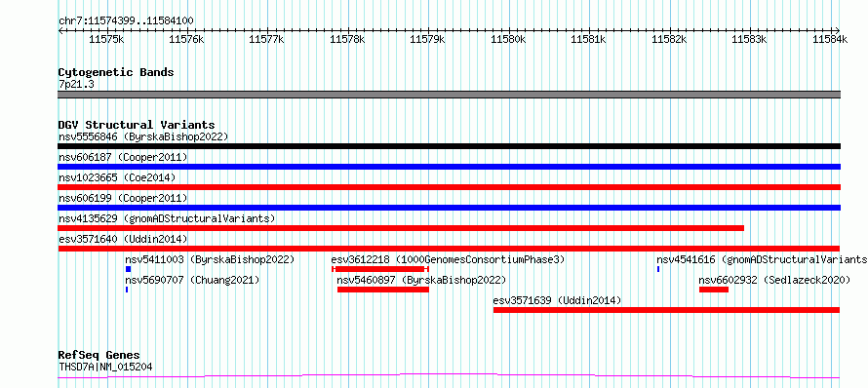Click the nsv5411003 (ByrskaBishop2022) label

click(x=210, y=259)
